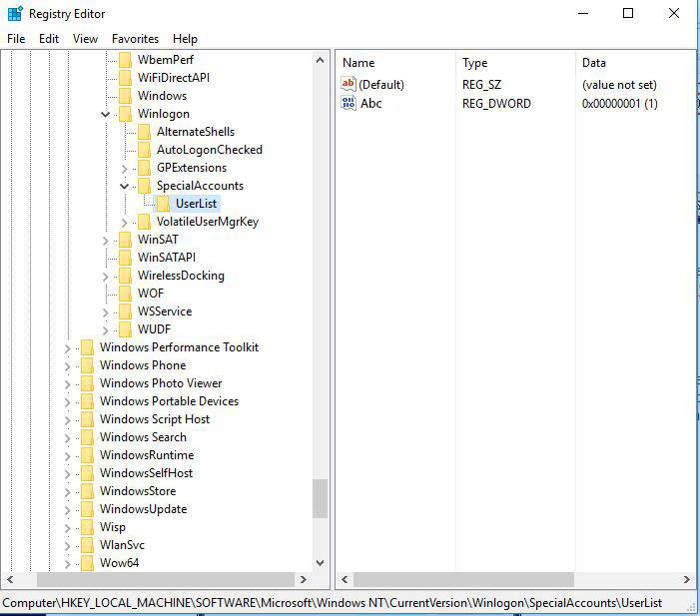Select the WindowsRuntime key

pyautogui.click(x=147, y=455)
